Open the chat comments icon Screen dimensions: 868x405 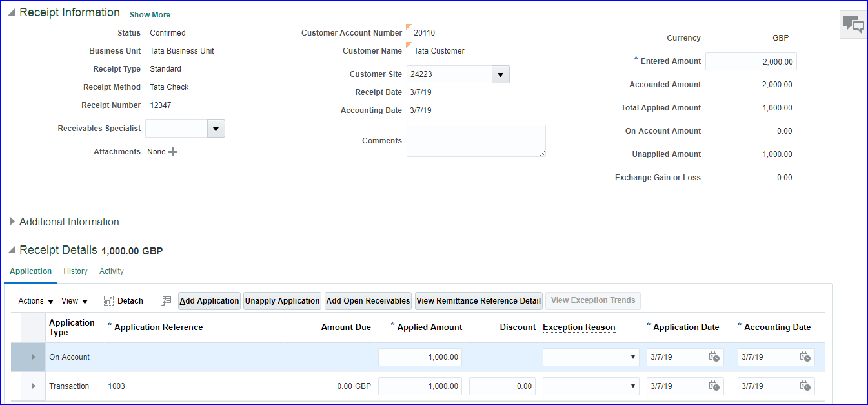(853, 25)
